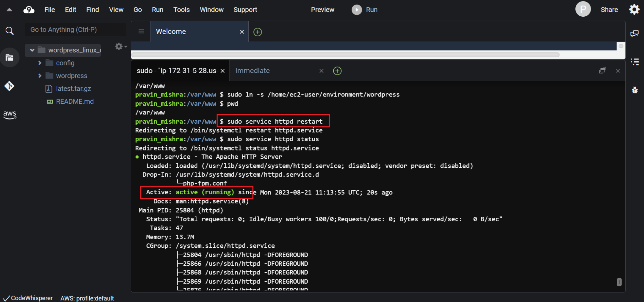The height and width of the screenshot is (302, 644).
Task: Close the sudo terminal tab
Action: coord(223,71)
